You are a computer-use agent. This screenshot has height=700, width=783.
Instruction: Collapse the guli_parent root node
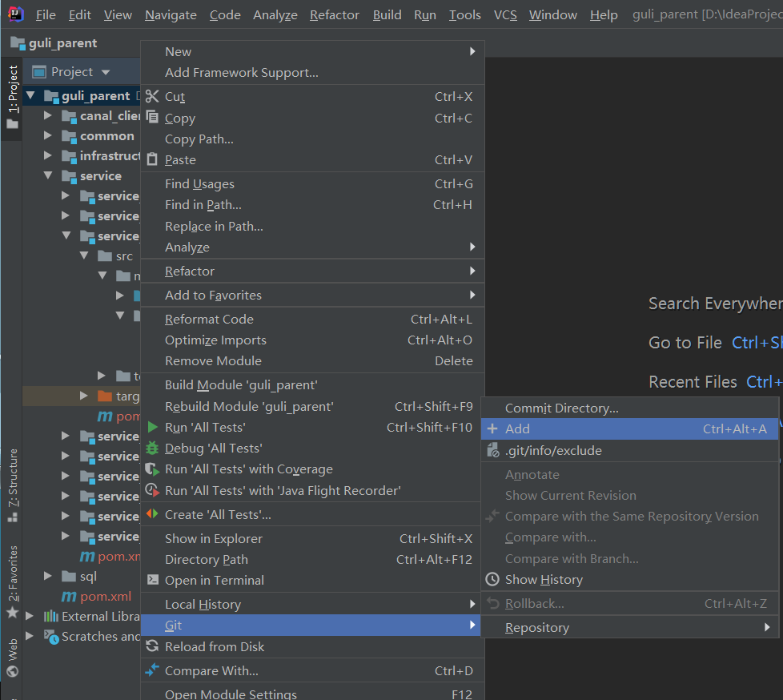tap(31, 95)
